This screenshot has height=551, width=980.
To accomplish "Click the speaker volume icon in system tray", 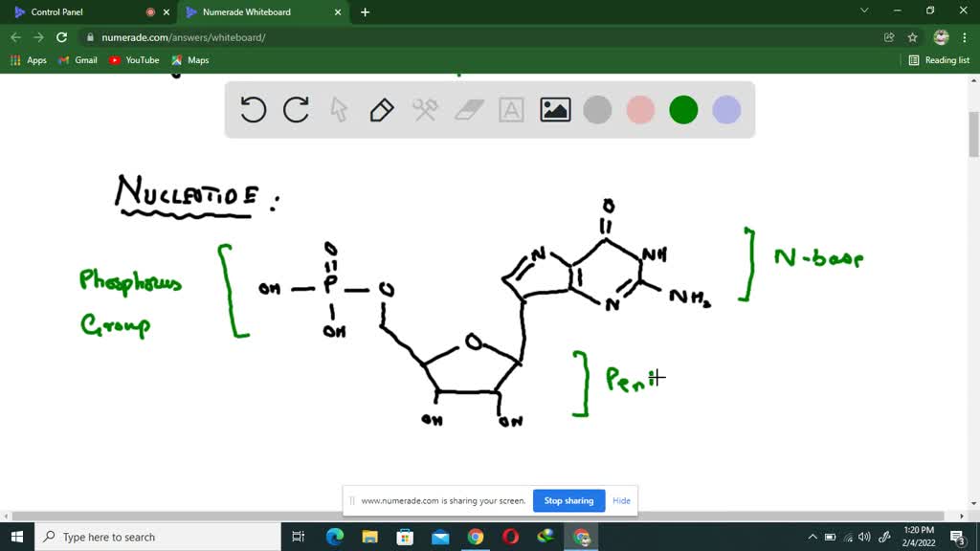I will [x=864, y=537].
